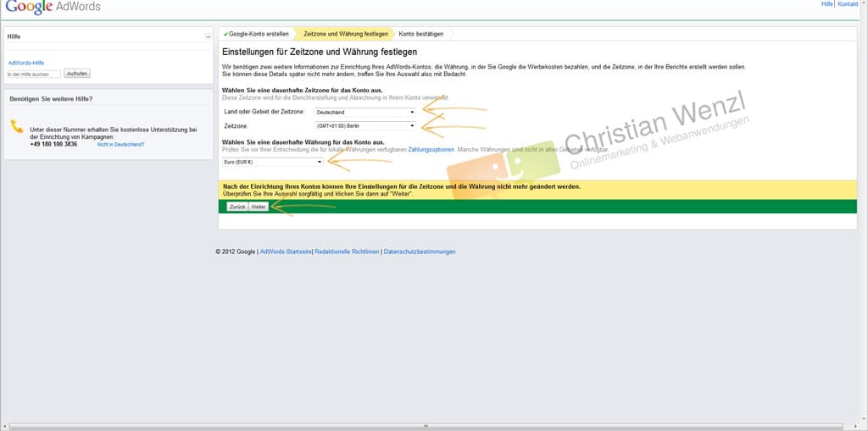868x431 pixels.
Task: Select the 'Konto bestätigen' step tab
Action: tap(421, 34)
